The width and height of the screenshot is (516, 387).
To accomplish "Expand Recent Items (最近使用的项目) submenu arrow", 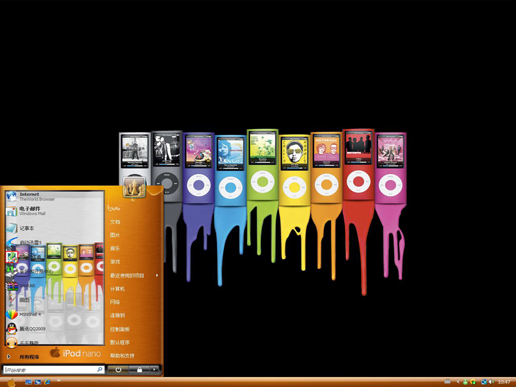I will [157, 275].
